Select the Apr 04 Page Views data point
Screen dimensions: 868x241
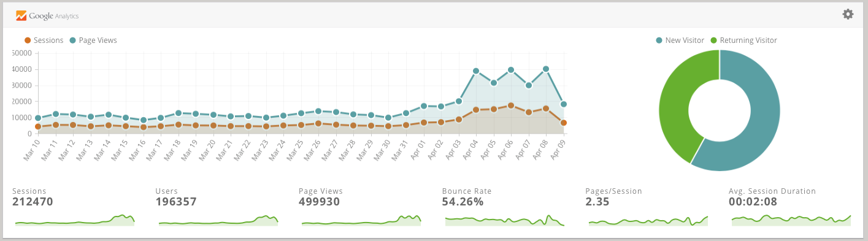coord(476,71)
